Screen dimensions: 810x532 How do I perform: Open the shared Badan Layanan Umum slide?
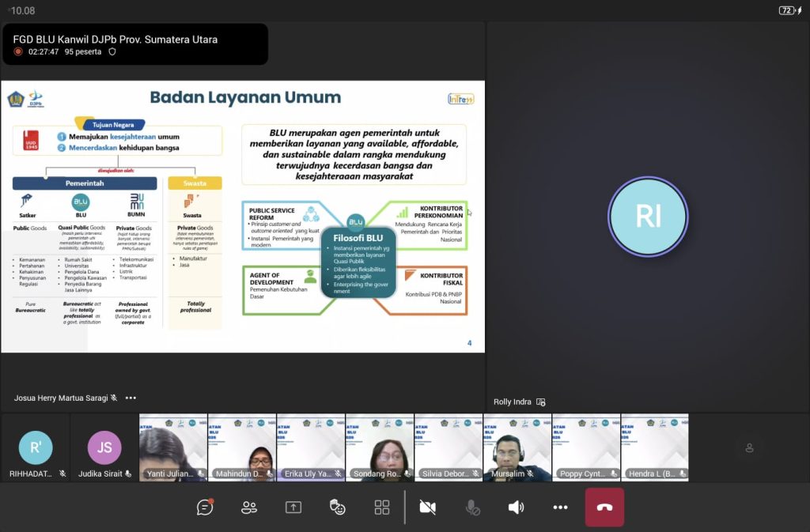coord(242,216)
